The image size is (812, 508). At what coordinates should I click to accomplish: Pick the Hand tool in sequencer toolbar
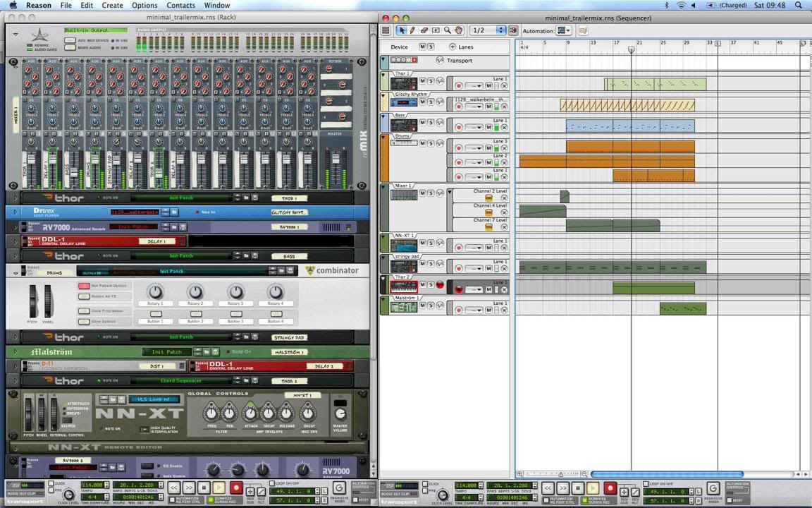click(458, 30)
